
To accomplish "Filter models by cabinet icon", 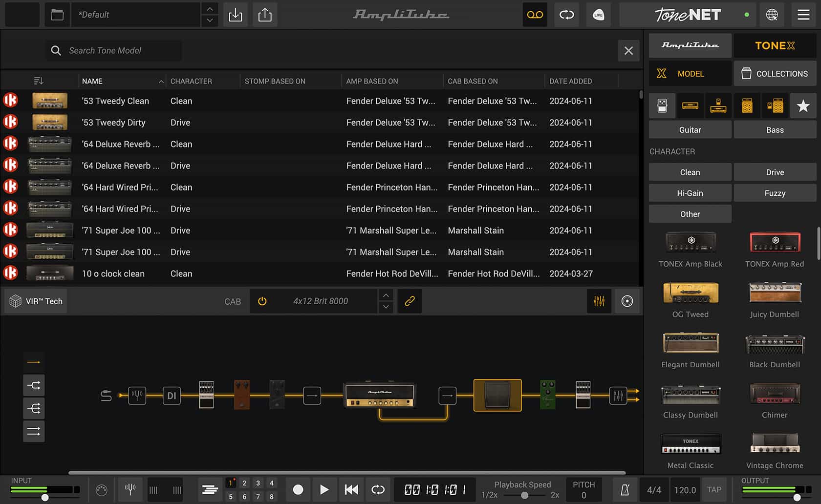I will [x=746, y=105].
